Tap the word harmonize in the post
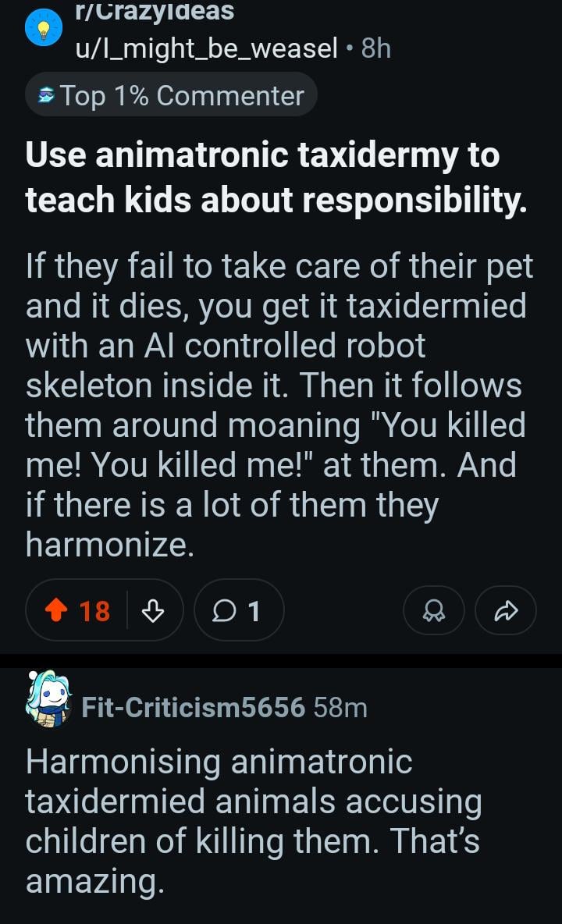The height and width of the screenshot is (924, 562). [109, 544]
